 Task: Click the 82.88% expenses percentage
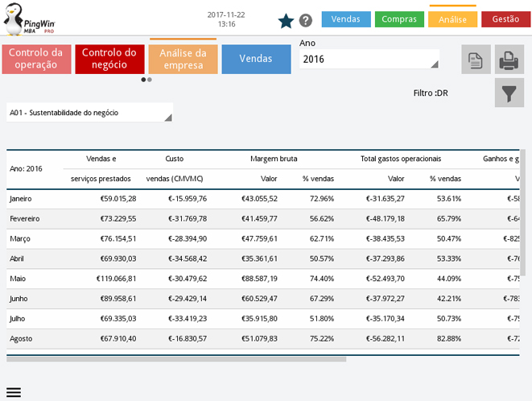pyautogui.click(x=449, y=339)
